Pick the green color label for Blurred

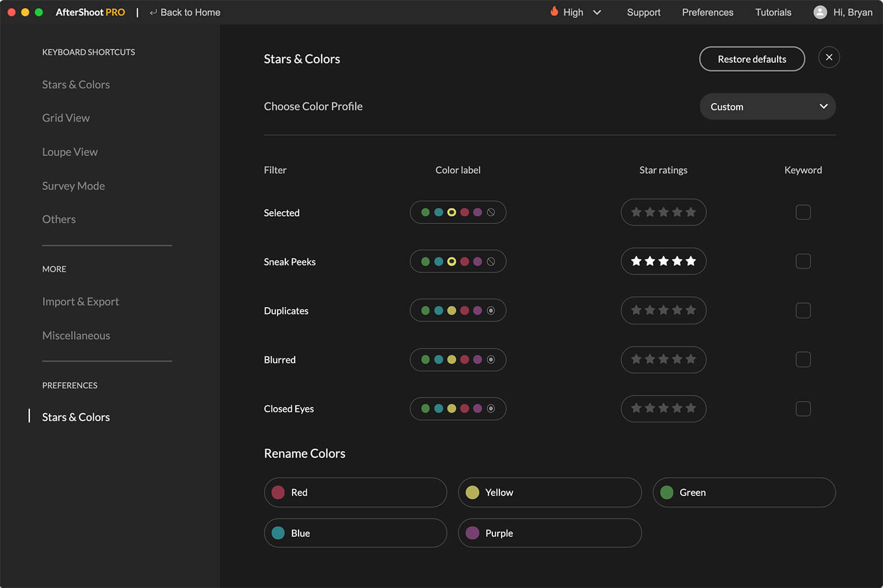pyautogui.click(x=425, y=360)
